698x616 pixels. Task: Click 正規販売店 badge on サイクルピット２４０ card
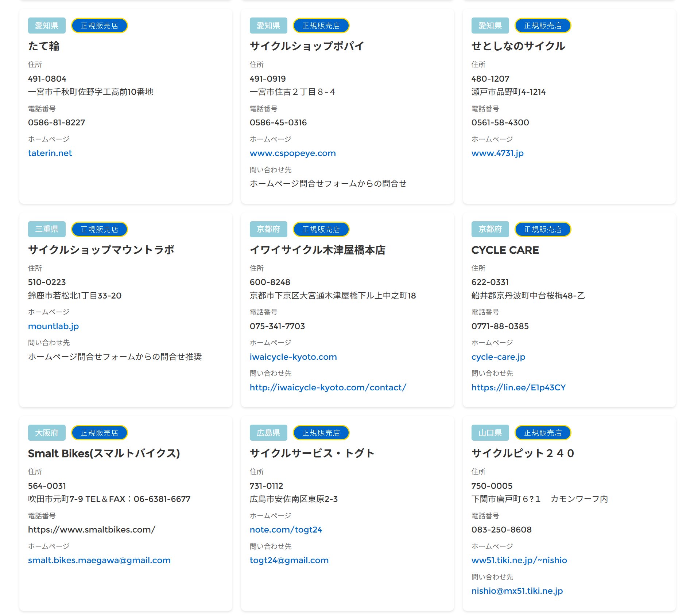543,433
